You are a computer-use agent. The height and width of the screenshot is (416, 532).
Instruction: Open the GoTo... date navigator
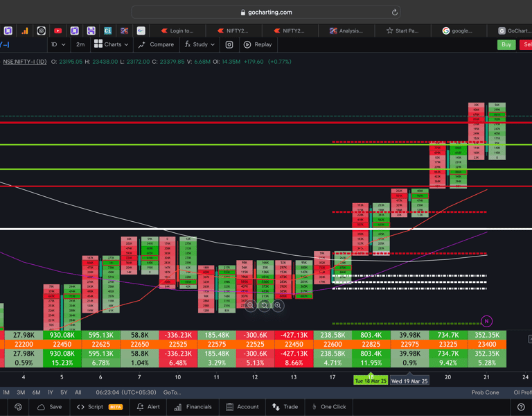click(x=172, y=392)
